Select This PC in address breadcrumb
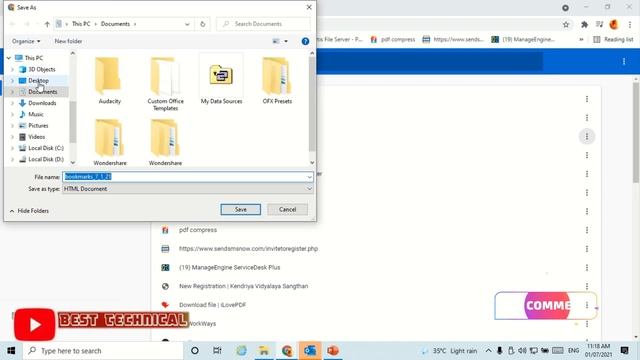This screenshot has width=640, height=360. pyautogui.click(x=81, y=24)
